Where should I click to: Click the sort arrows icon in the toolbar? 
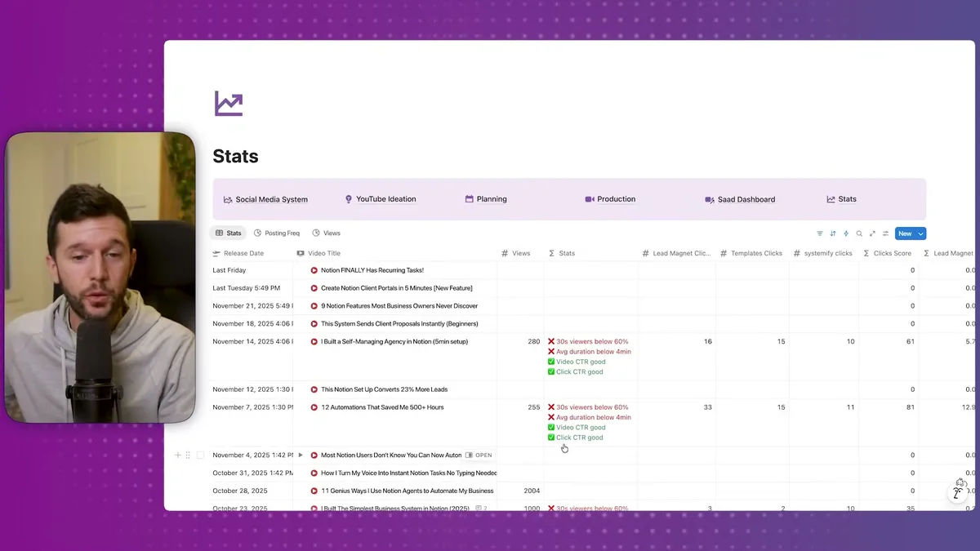833,233
